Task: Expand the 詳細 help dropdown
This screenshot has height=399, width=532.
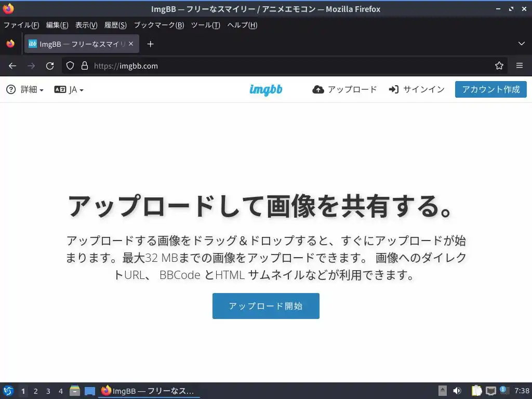Action: (25, 89)
